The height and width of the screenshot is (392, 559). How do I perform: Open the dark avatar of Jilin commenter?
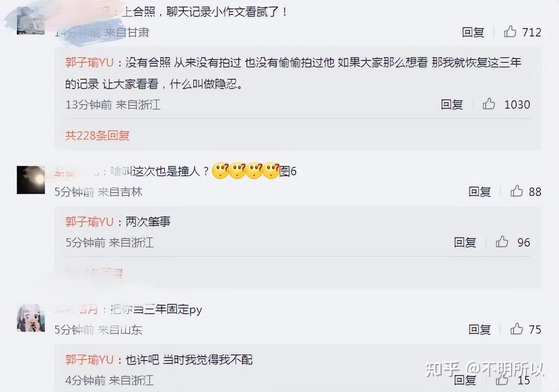tap(31, 180)
